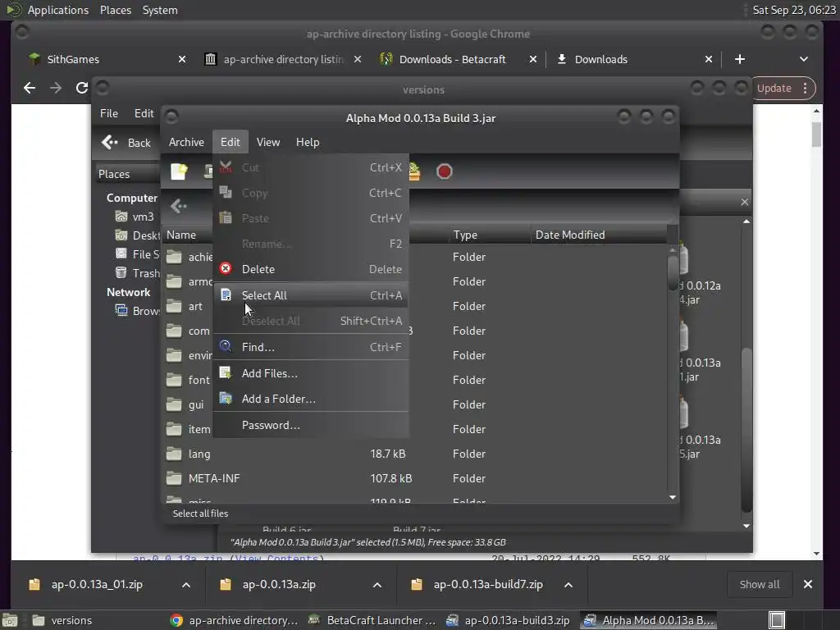Click the Delete menu red icon
Viewport: 840px width, 630px height.
click(226, 268)
